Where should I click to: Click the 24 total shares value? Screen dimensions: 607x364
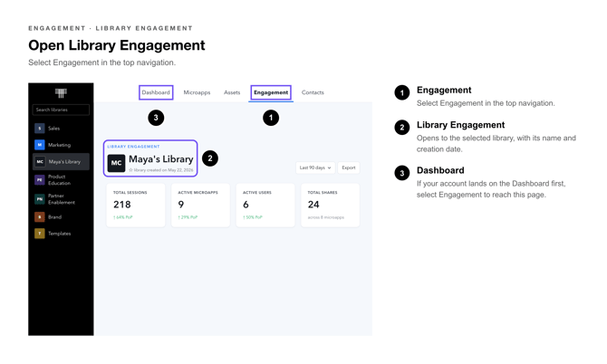[x=313, y=205]
